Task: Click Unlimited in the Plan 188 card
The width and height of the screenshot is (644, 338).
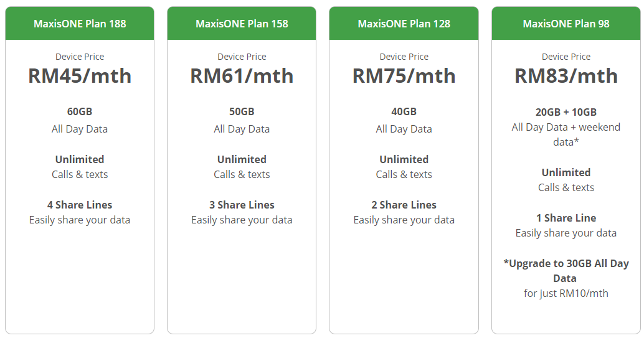Action: [80, 159]
